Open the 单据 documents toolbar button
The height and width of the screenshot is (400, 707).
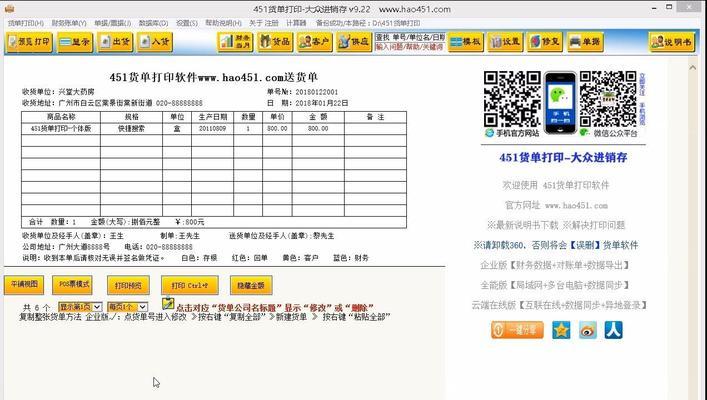tap(585, 42)
